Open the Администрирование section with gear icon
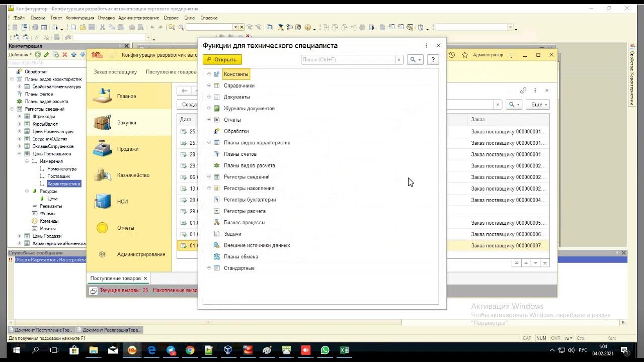 point(129,254)
